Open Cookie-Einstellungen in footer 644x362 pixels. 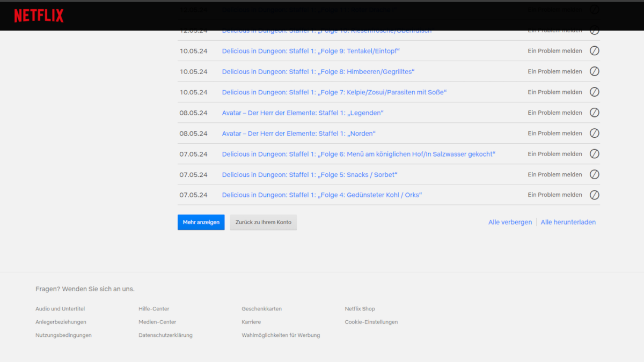click(x=371, y=322)
